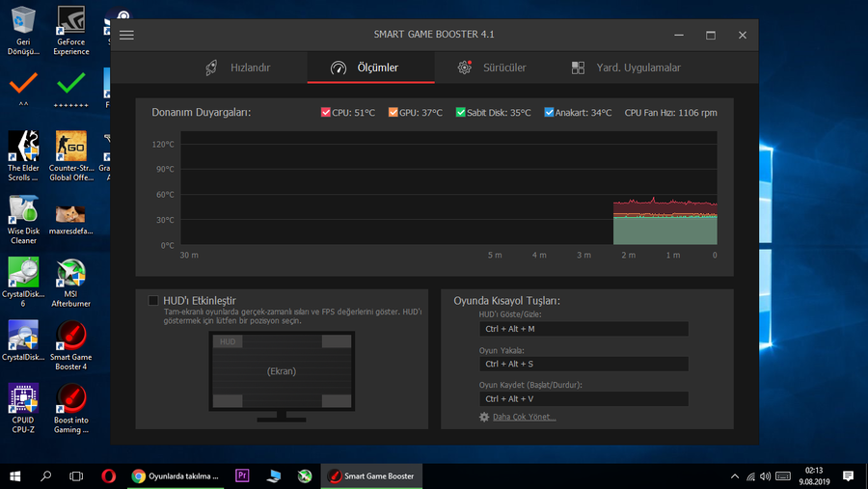Screen dimensions: 868x489
Task: Click the CPU Fan Hızı reading
Action: tap(671, 113)
